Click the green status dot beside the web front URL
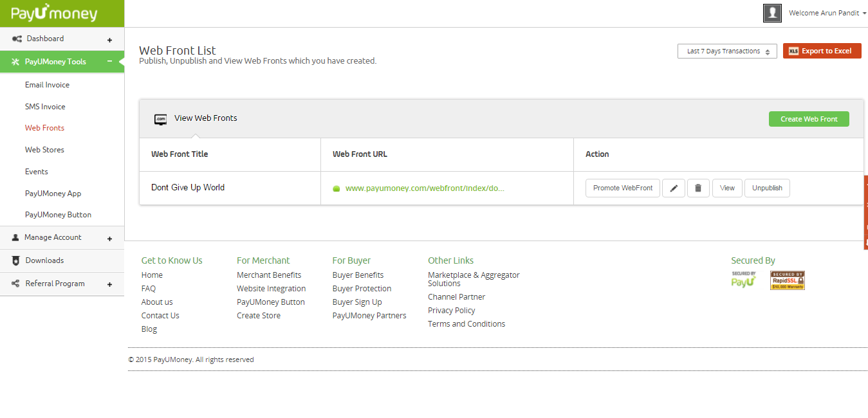Viewport: 868px width, 418px height. 336,188
